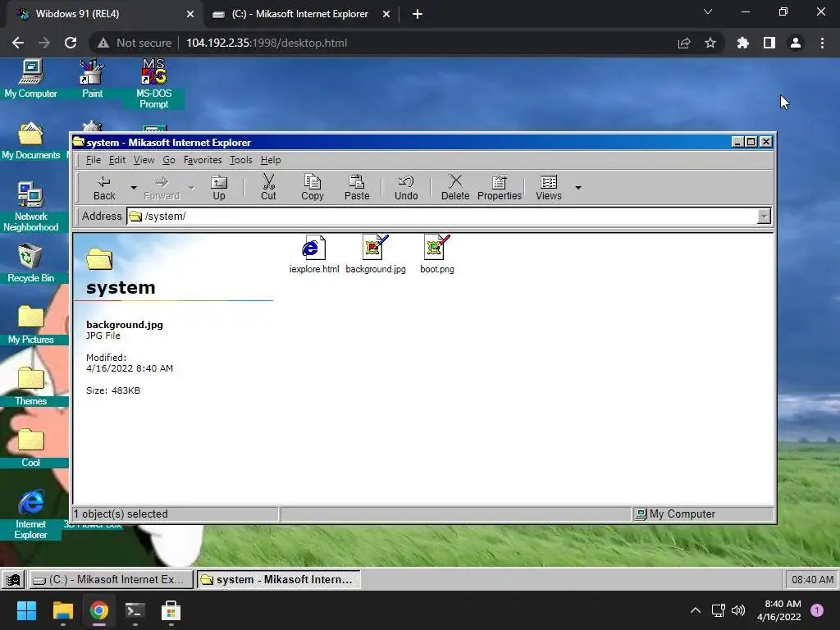Open Windows Start menu
840x630 pixels.
point(26,610)
